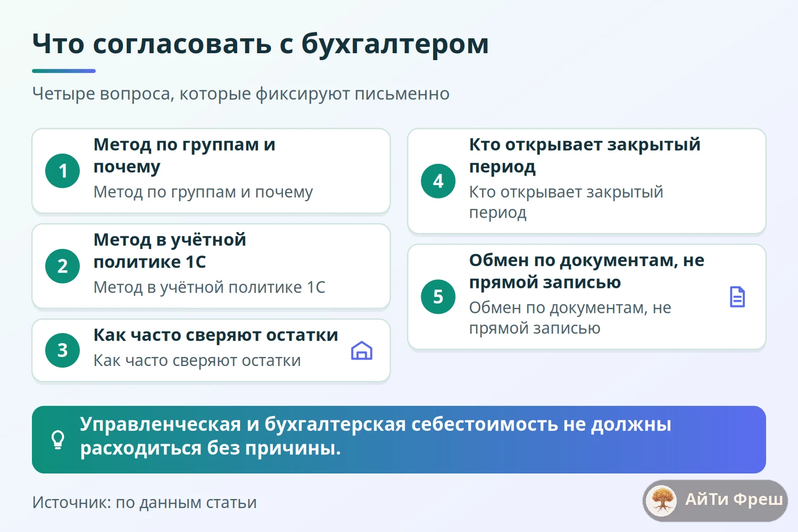
Task: Click the 'АйТи Фреш' brand label
Action: point(734,500)
